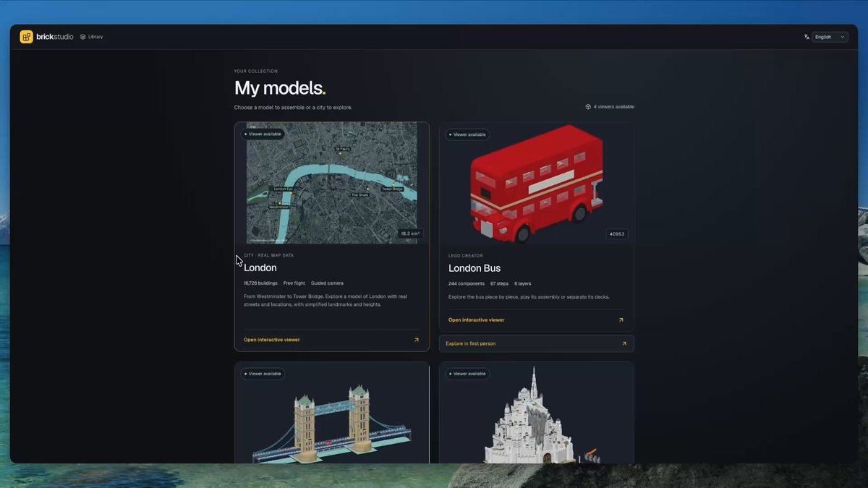The height and width of the screenshot is (488, 868).
Task: Click the 'Free flight' label
Action: pos(294,283)
